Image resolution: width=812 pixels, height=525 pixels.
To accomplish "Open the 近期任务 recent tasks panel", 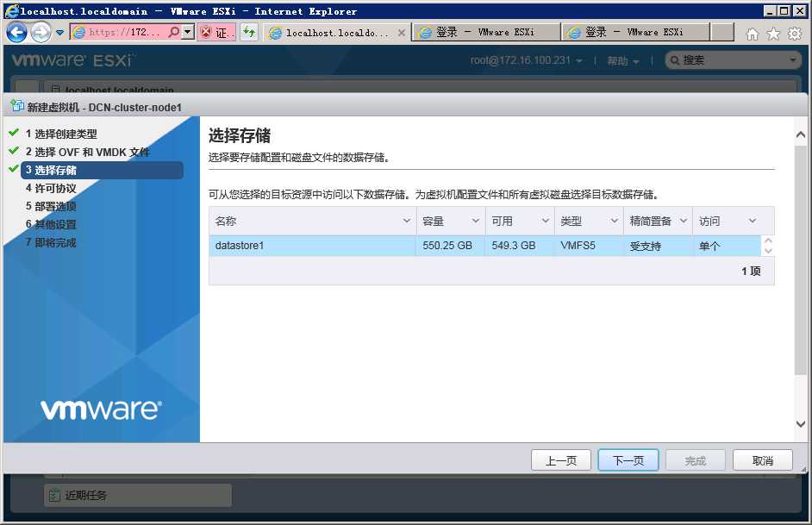I will pyautogui.click(x=138, y=496).
